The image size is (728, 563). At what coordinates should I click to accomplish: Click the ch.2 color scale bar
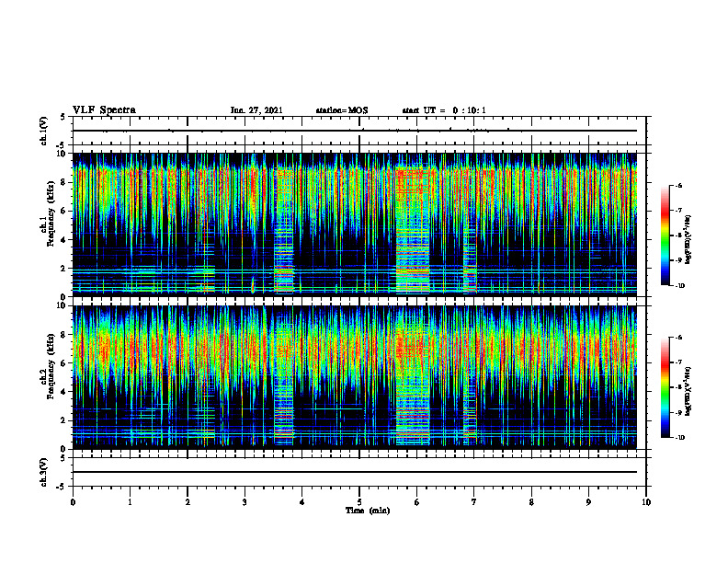(665, 387)
